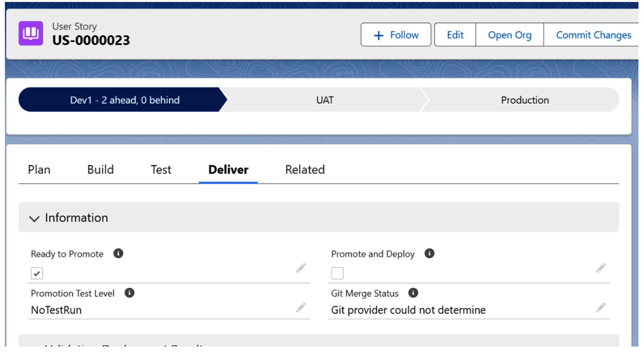Switch to the Build tab
This screenshot has height=358, width=644.
(x=100, y=170)
